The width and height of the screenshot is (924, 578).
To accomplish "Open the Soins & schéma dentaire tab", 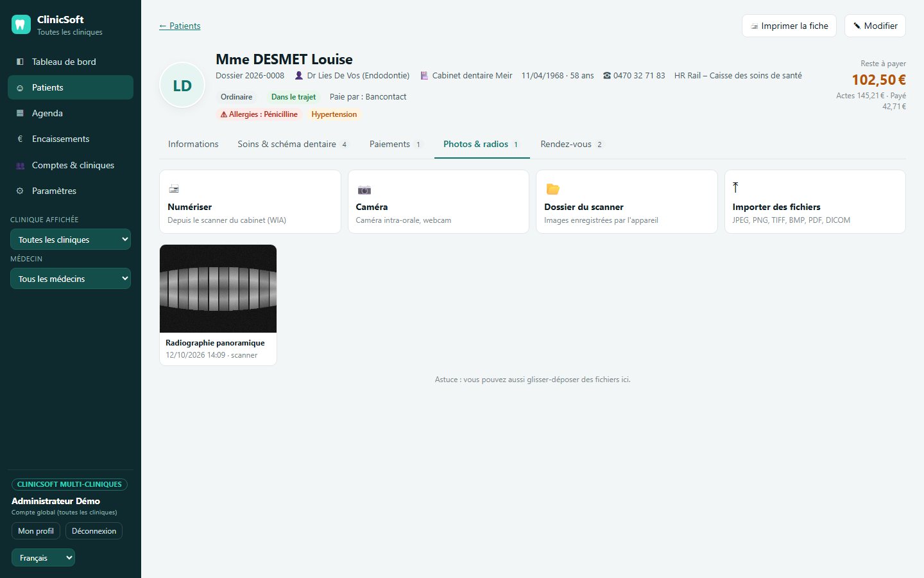I will (293, 144).
